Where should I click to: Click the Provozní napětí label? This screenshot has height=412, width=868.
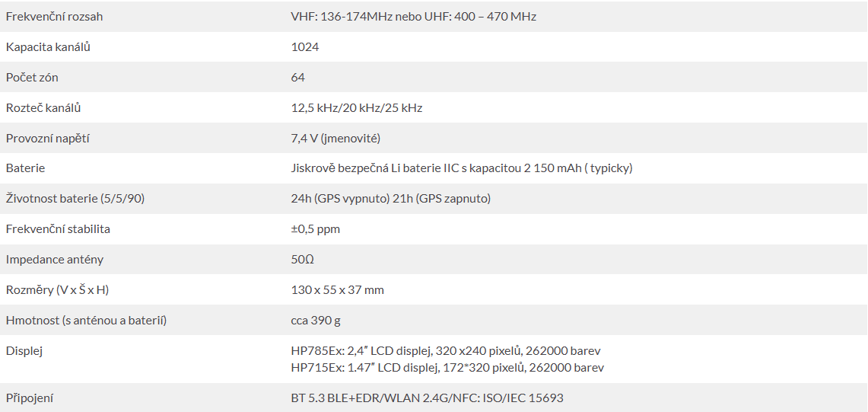coord(48,138)
